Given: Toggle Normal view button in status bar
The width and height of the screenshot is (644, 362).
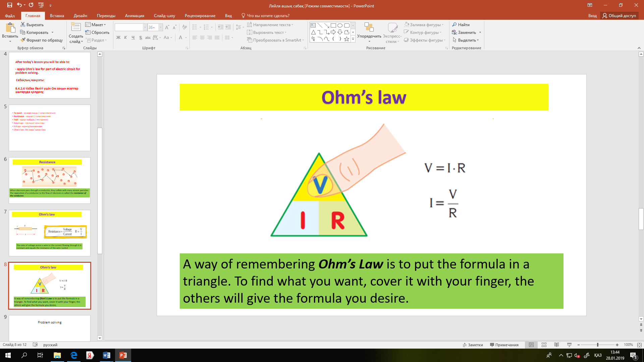Looking at the screenshot, I should 531,345.
